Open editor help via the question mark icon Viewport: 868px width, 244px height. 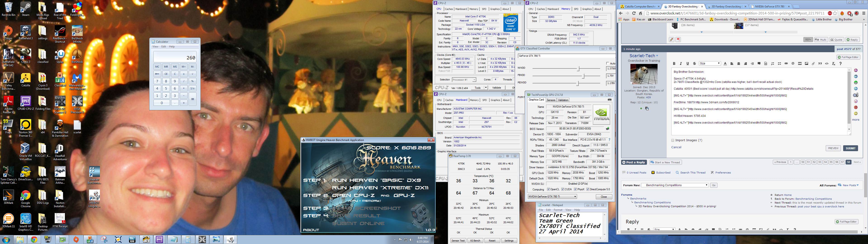tap(840, 64)
